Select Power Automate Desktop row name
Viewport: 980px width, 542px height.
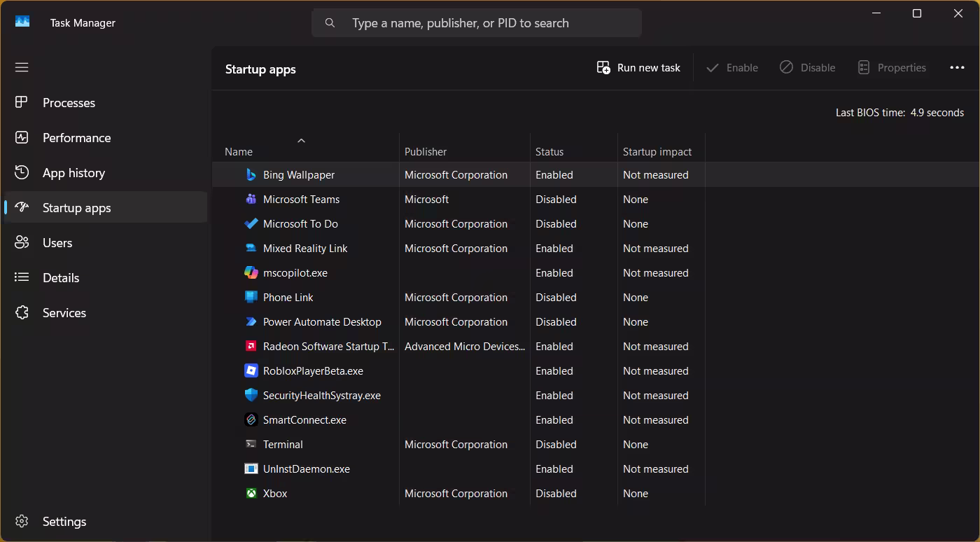coord(322,322)
